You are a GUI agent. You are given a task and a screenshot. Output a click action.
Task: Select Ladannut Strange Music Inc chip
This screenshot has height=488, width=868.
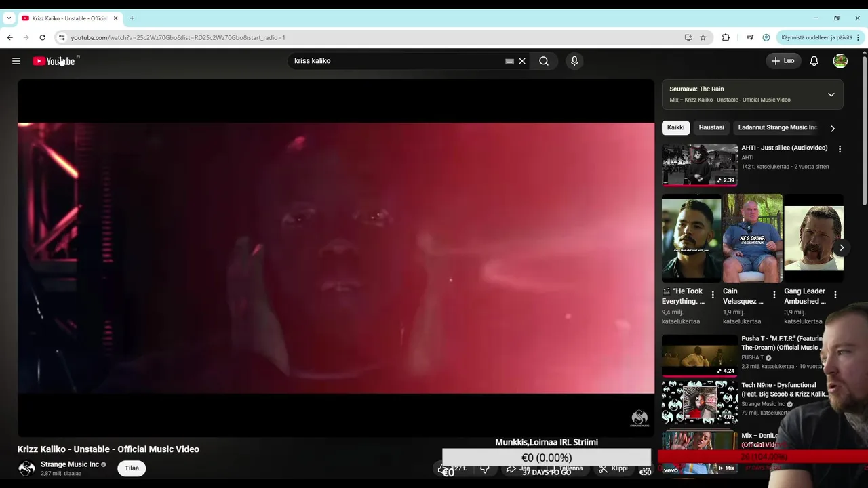(x=778, y=127)
